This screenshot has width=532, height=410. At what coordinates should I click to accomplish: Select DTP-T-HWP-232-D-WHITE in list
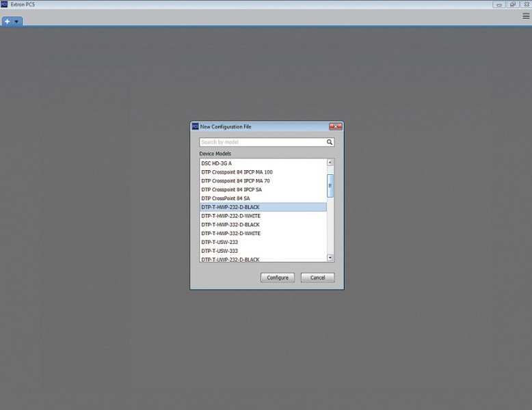pyautogui.click(x=263, y=216)
